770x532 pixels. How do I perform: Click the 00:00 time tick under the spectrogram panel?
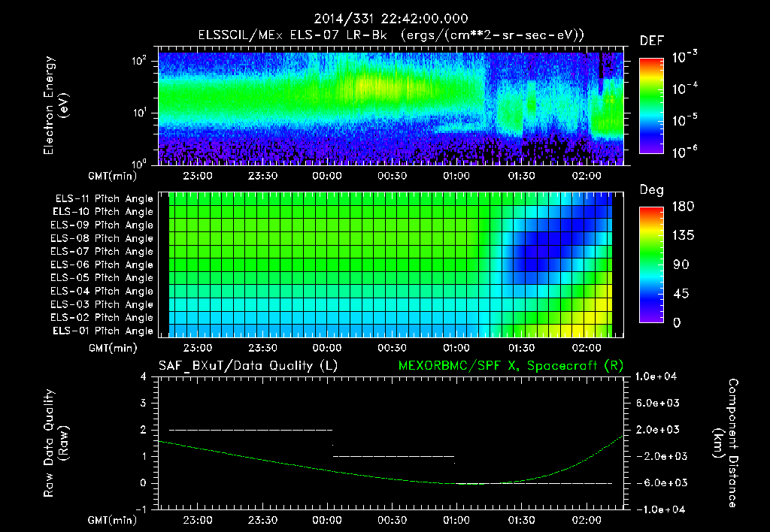coord(327,176)
